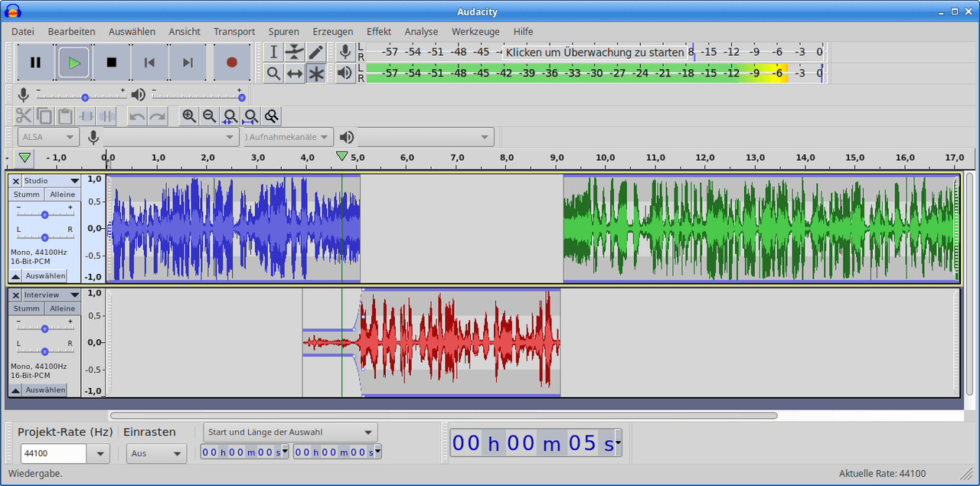Enable Stumm on the Interview track
This screenshot has height=486, width=980.
[26, 308]
